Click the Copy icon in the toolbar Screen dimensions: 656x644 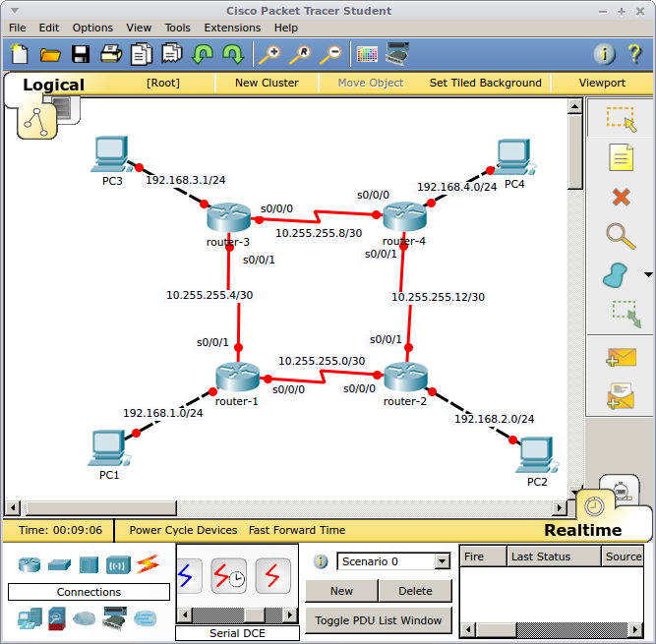(142, 54)
